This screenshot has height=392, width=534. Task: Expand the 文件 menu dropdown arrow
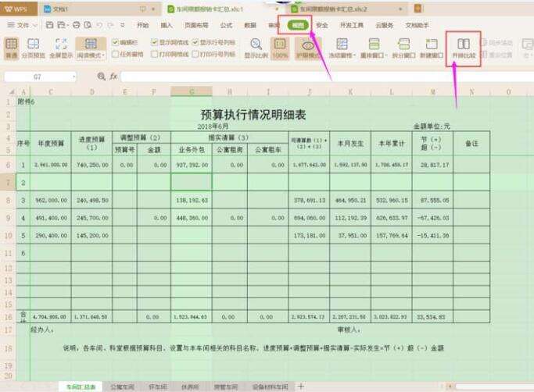coord(34,25)
